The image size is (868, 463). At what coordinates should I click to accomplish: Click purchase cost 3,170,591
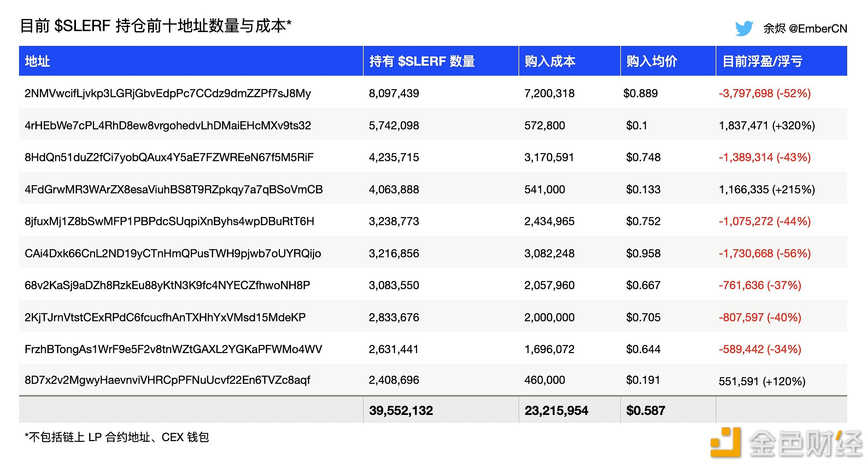coord(549,157)
